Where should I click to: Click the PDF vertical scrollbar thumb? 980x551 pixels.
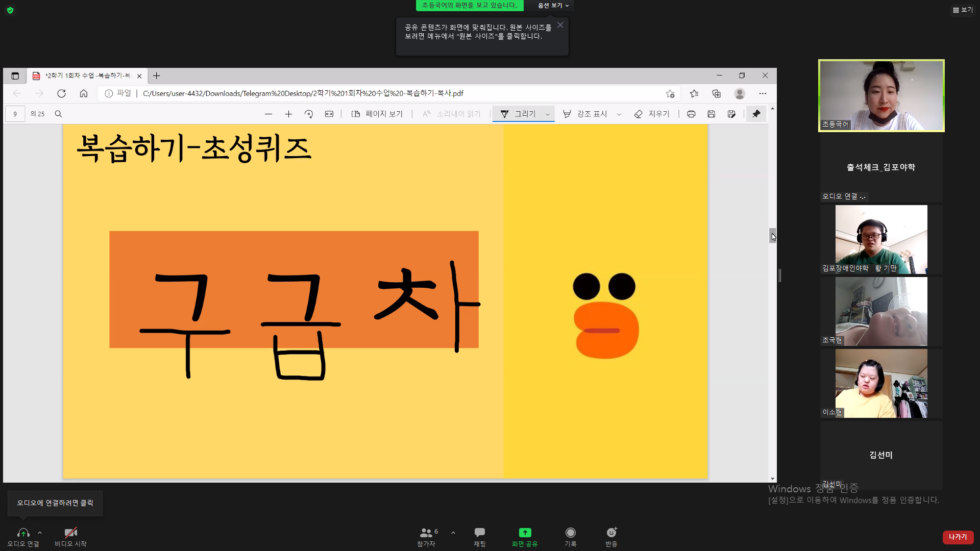tap(772, 235)
